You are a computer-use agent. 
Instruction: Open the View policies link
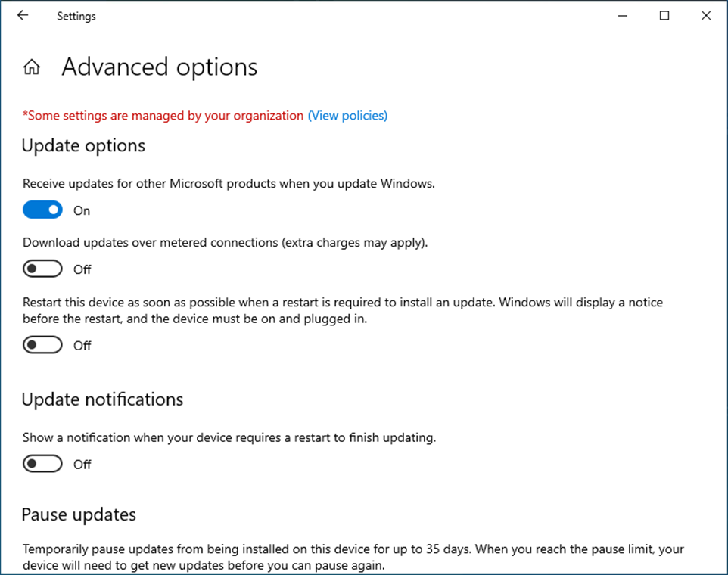pos(348,116)
